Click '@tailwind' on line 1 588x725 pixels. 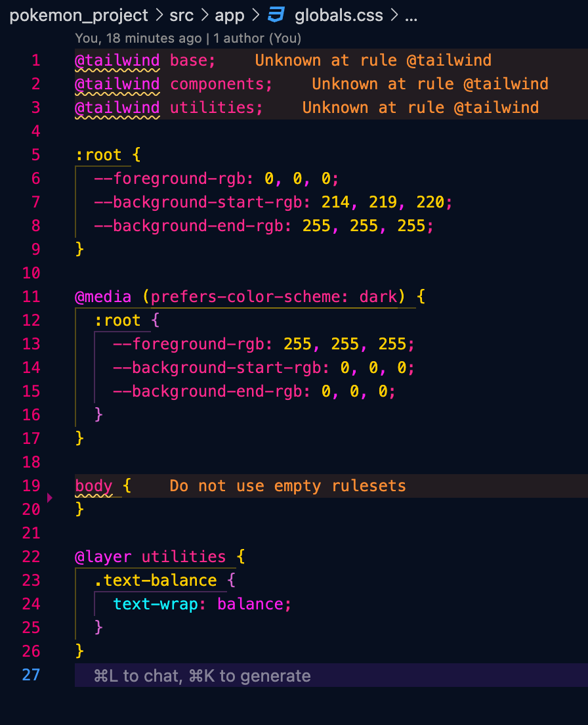(117, 60)
